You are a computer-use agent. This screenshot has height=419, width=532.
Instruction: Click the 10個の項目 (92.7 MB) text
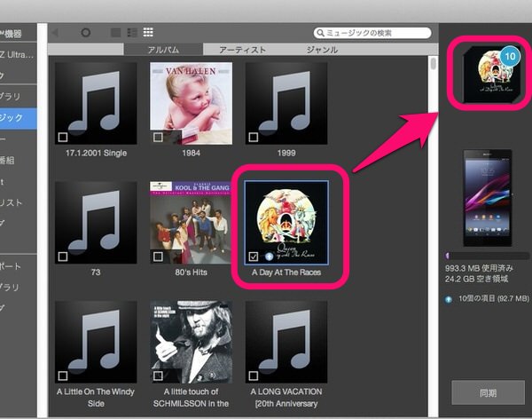pos(494,298)
